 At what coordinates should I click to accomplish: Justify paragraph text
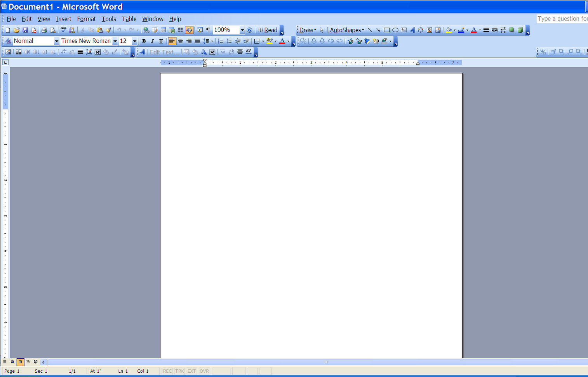197,41
